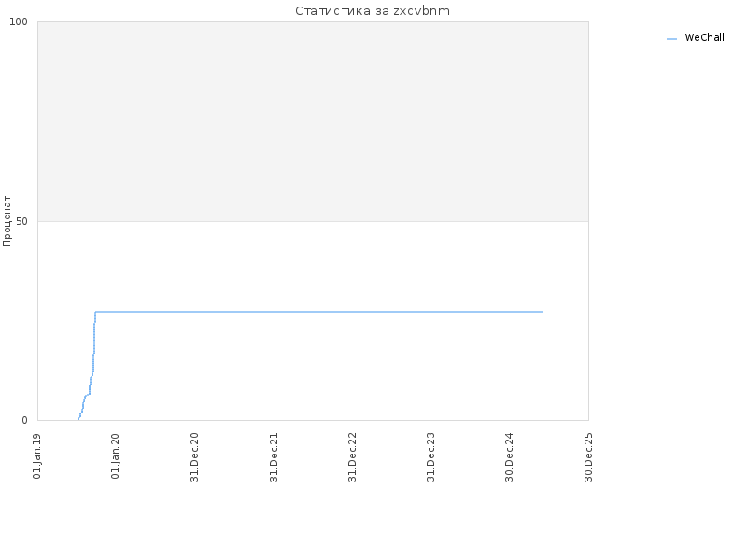
Task: Click the chart title Статистика за zxcvbnm
Action: [373, 11]
